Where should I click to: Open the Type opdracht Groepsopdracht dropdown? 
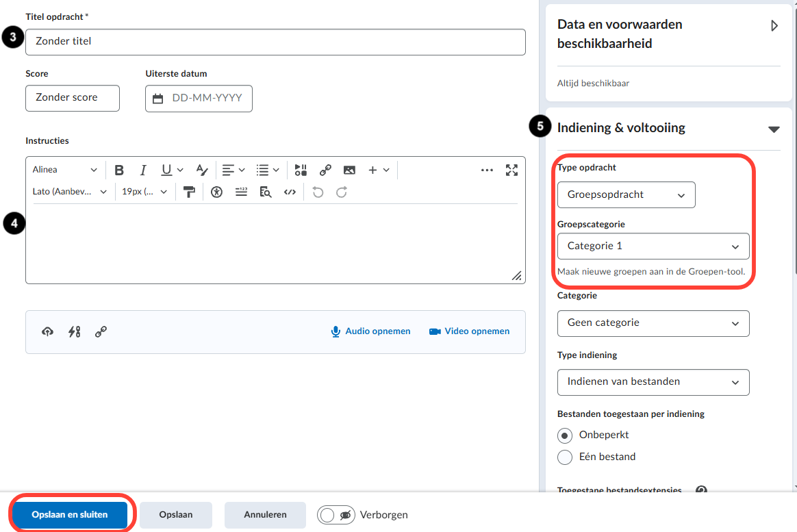627,194
